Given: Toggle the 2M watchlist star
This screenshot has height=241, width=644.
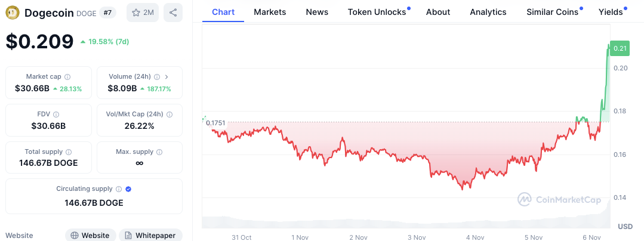Looking at the screenshot, I should (x=142, y=13).
